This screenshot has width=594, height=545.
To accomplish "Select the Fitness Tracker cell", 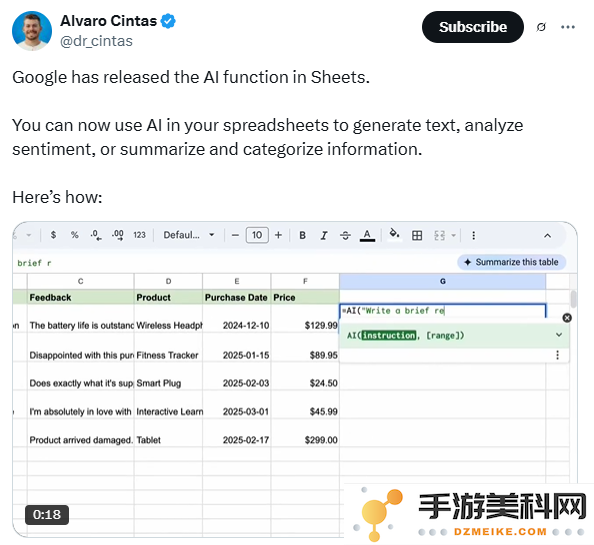I will (168, 348).
